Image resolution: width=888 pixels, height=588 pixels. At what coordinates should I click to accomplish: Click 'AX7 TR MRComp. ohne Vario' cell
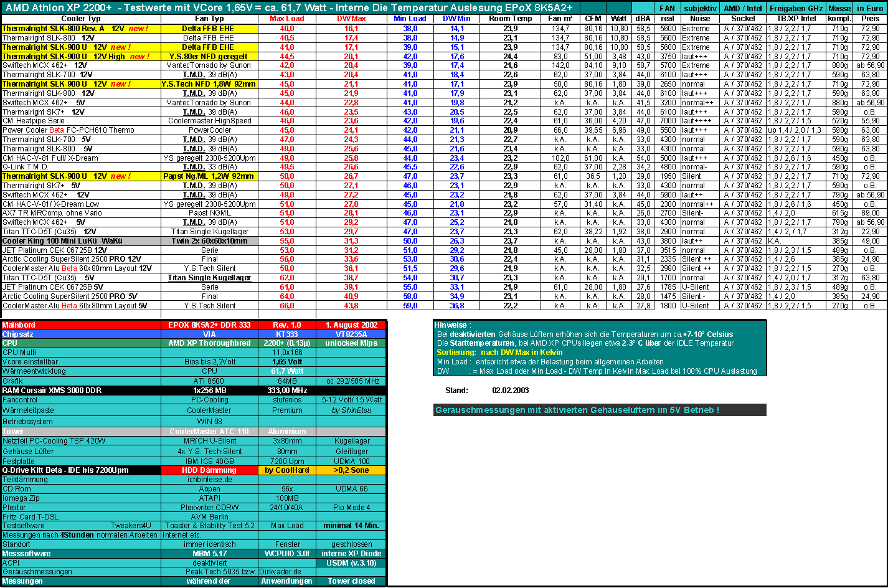click(81, 213)
